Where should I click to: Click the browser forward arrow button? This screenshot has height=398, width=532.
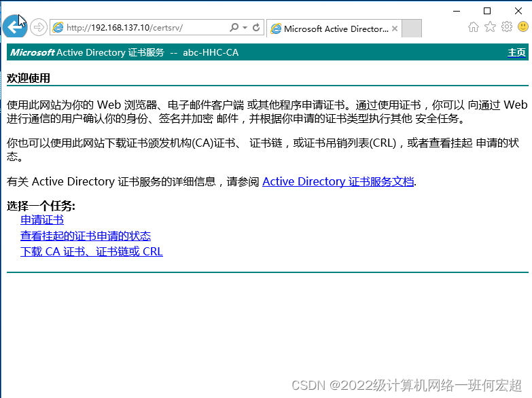38,27
